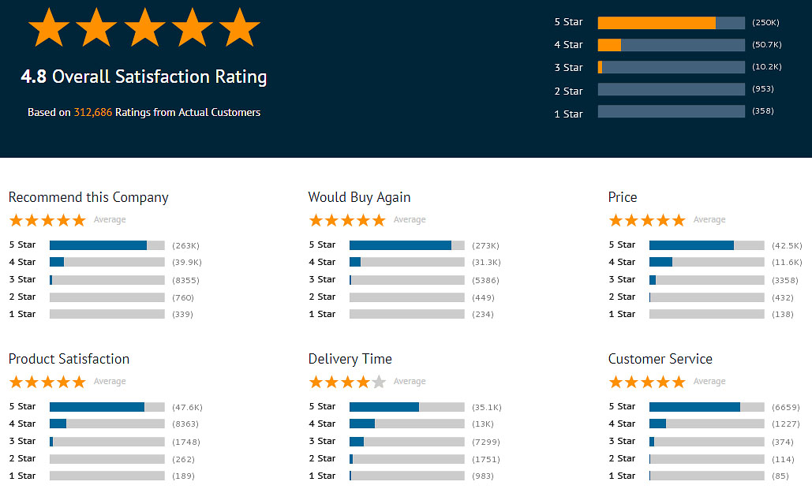Click the first star under Customer Service
Image resolution: width=812 pixels, height=504 pixels.
[x=616, y=382]
